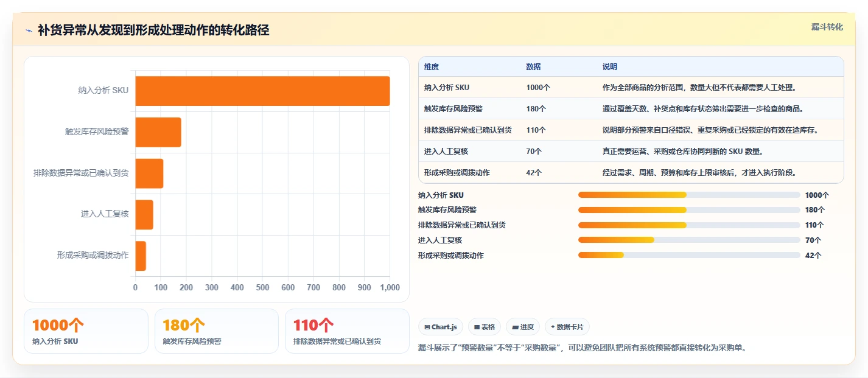
Task: Click the 70个 value beside the progress bar
Action: [813, 240]
